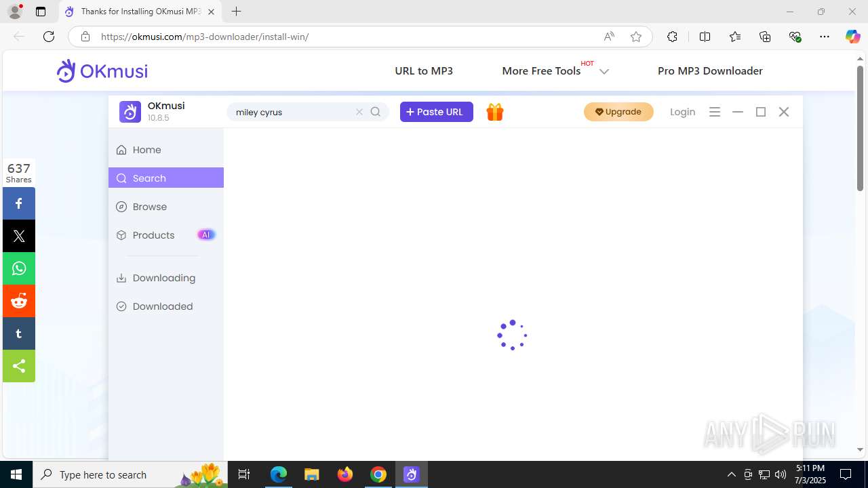
Task: Open OKmusi from the taskbar
Action: pyautogui.click(x=412, y=474)
